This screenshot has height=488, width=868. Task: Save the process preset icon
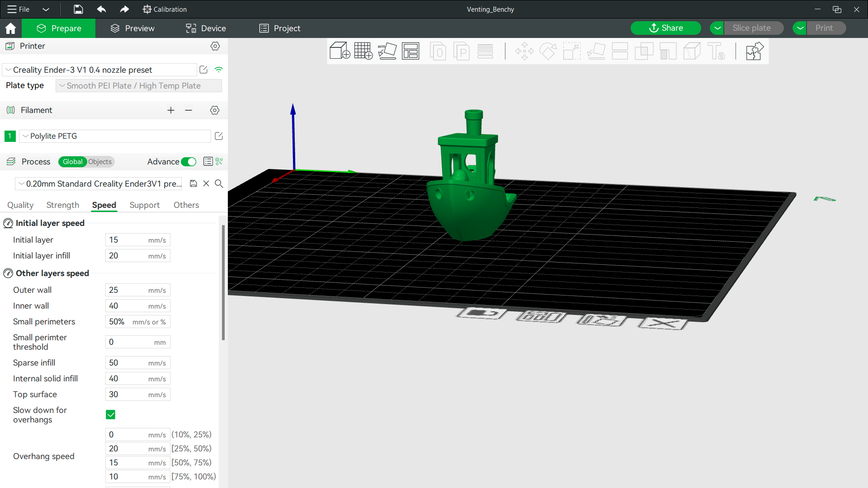click(x=193, y=183)
